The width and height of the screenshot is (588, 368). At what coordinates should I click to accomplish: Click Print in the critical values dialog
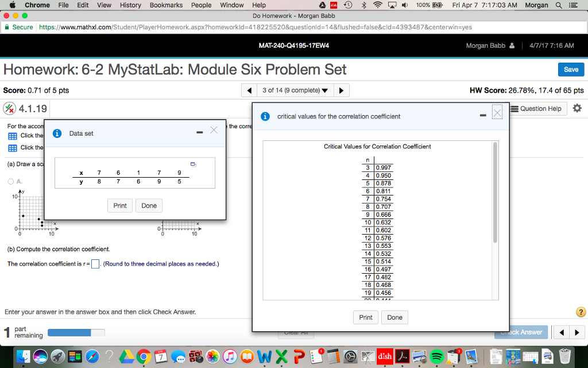point(366,317)
